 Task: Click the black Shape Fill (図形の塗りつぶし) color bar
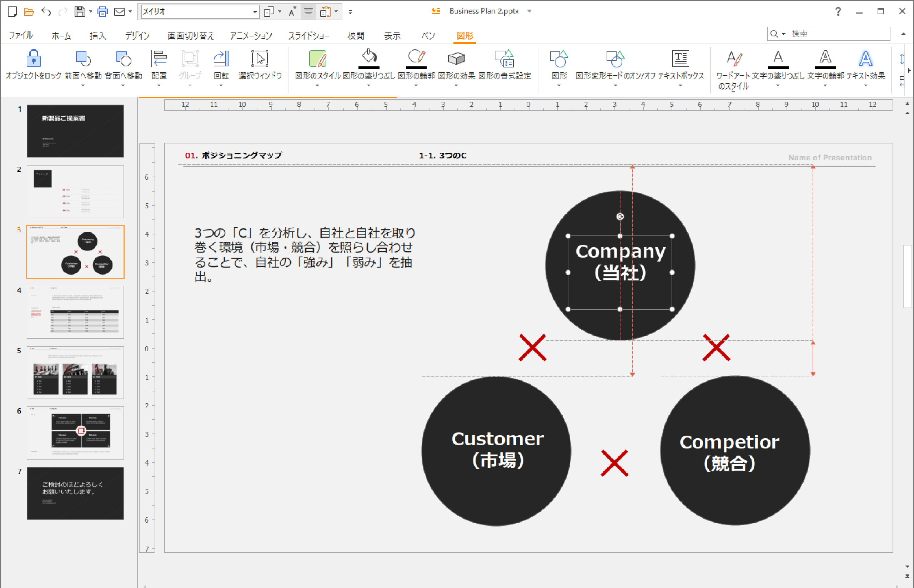click(x=368, y=67)
